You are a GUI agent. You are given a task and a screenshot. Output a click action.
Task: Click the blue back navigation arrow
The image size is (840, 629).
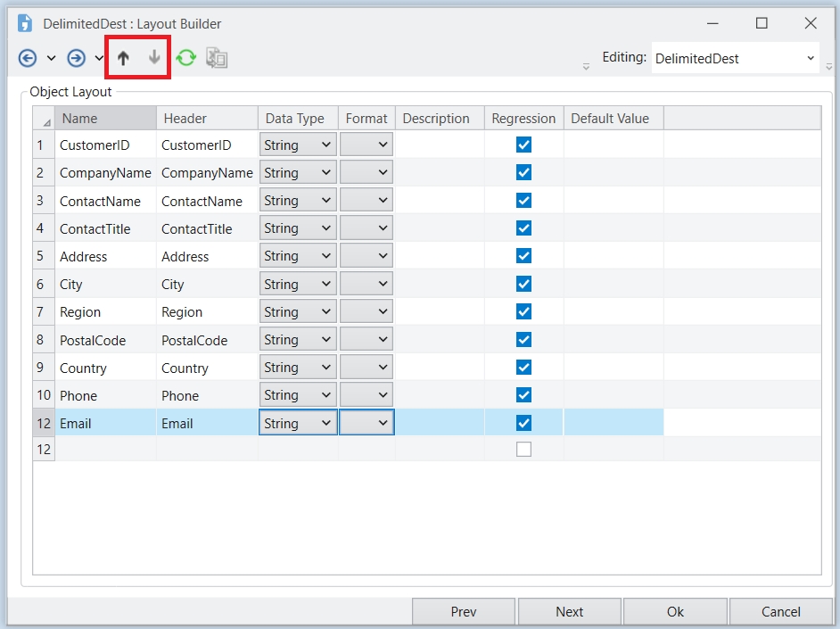click(28, 58)
